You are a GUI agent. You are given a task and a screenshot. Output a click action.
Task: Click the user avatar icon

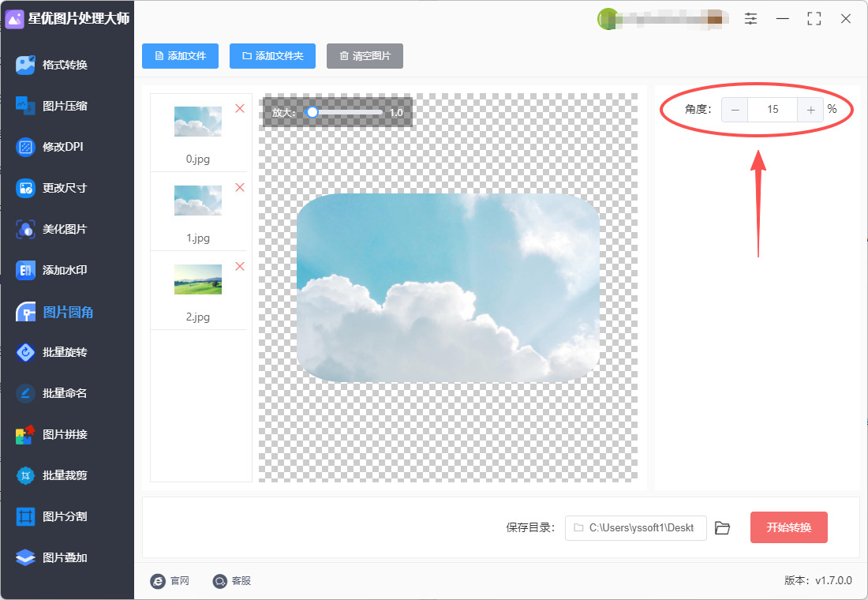pos(608,19)
